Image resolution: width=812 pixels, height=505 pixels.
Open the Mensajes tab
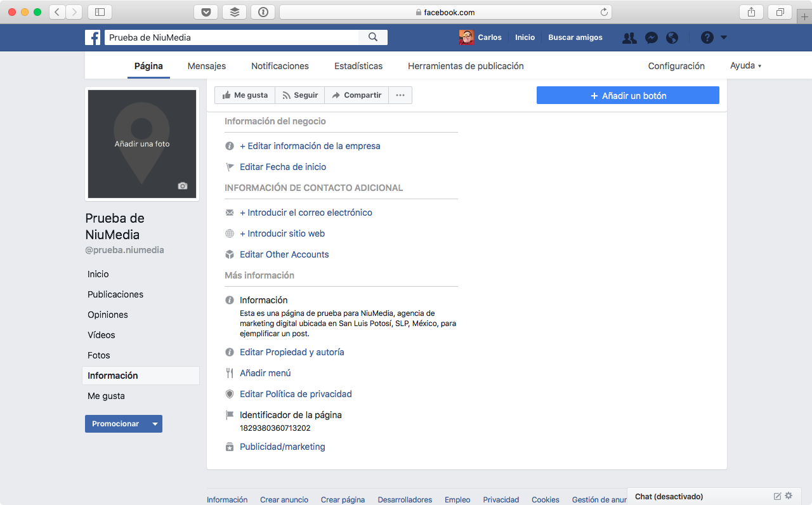point(207,66)
